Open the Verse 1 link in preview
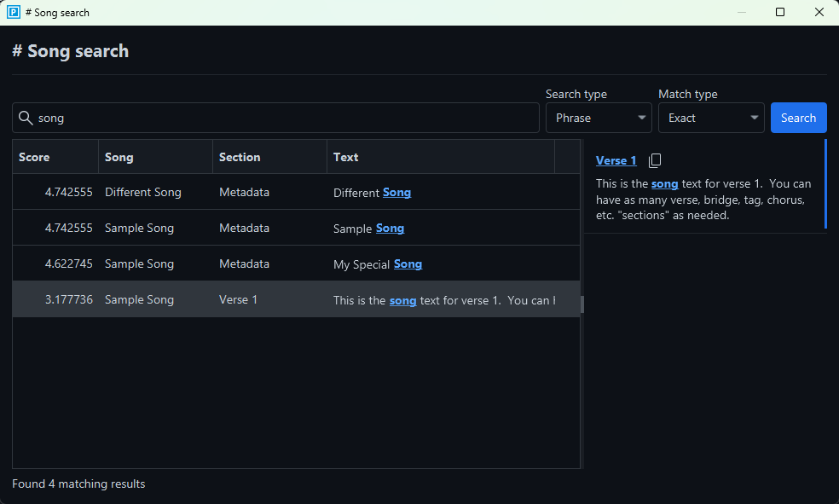This screenshot has height=504, width=839. point(616,160)
